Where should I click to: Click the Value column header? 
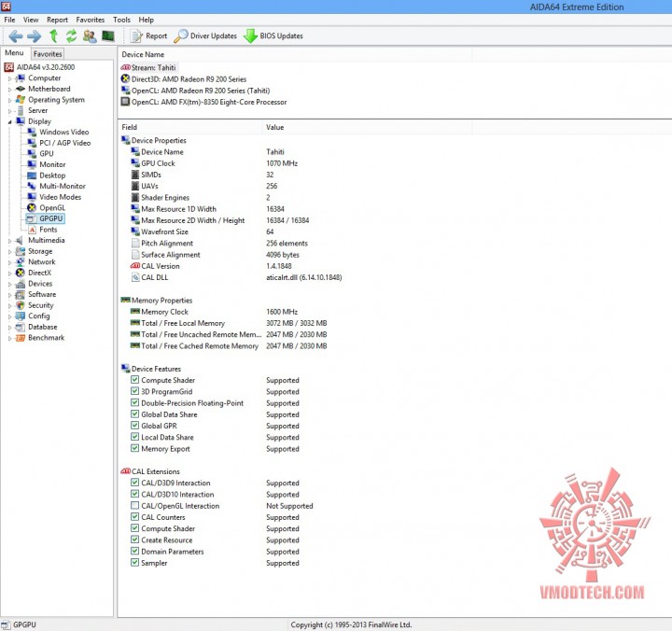[x=368, y=127]
